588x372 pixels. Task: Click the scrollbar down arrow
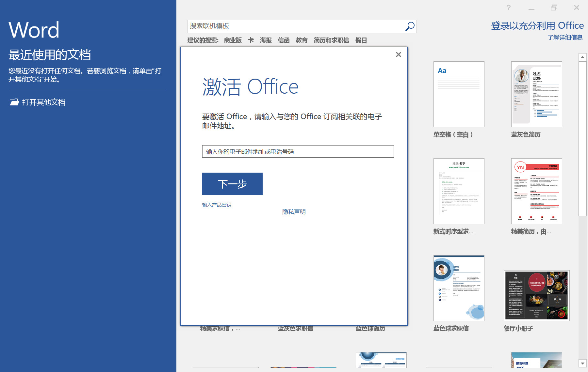click(x=582, y=363)
